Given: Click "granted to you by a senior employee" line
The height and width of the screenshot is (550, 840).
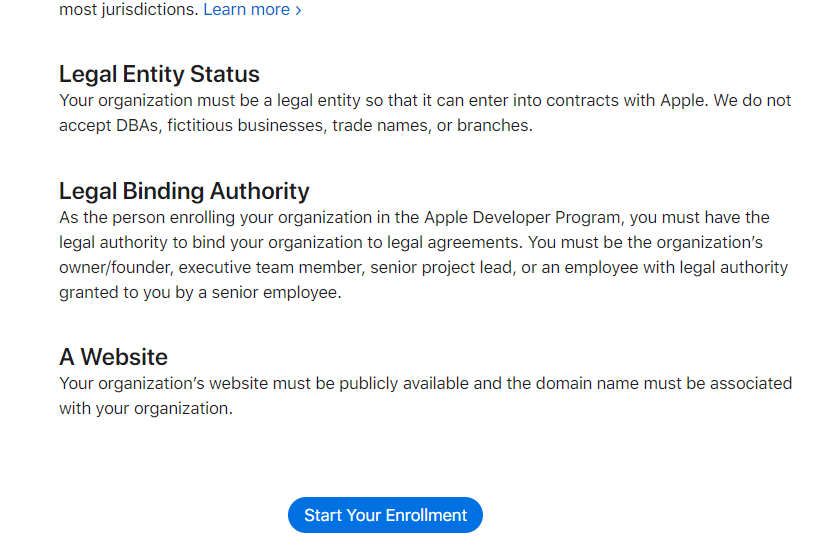Looking at the screenshot, I should [200, 293].
